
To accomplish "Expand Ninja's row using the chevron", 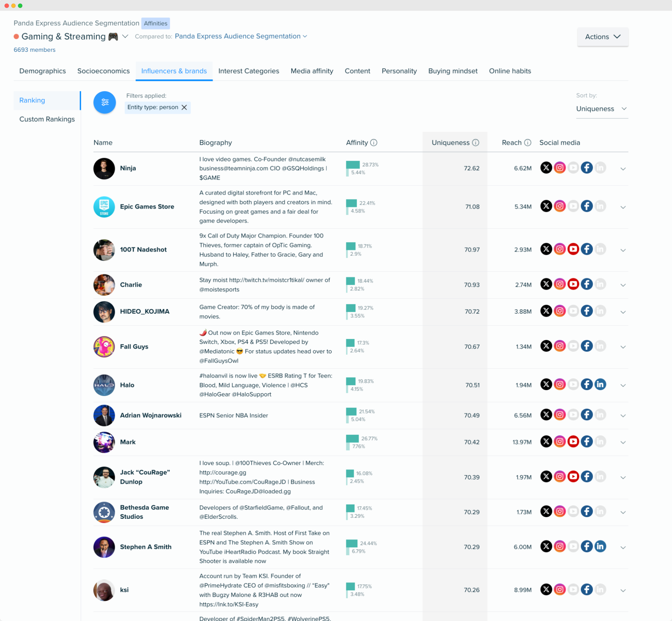I will point(623,168).
